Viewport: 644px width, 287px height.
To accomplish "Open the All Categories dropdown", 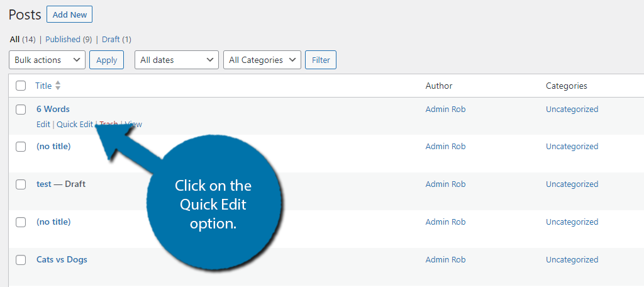I will (x=262, y=60).
